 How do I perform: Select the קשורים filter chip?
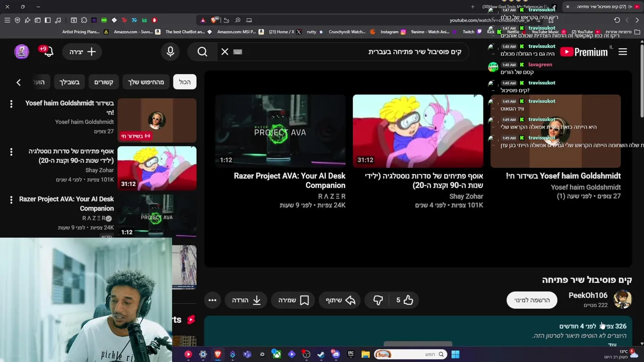click(104, 82)
